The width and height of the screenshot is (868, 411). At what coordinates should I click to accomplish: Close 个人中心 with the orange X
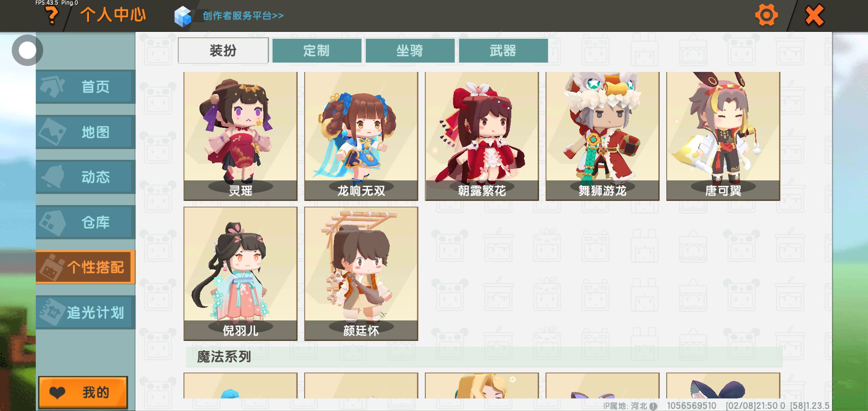pos(814,16)
